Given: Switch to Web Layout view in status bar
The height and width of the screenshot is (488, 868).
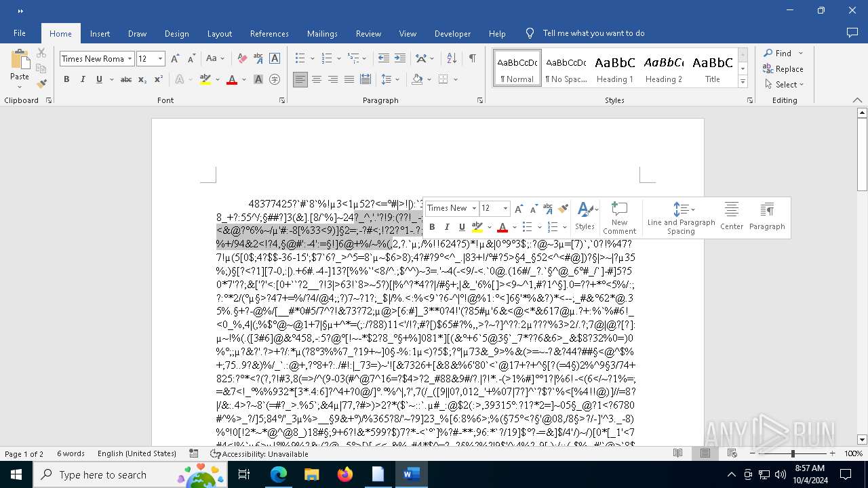Looking at the screenshot, I should tap(733, 453).
